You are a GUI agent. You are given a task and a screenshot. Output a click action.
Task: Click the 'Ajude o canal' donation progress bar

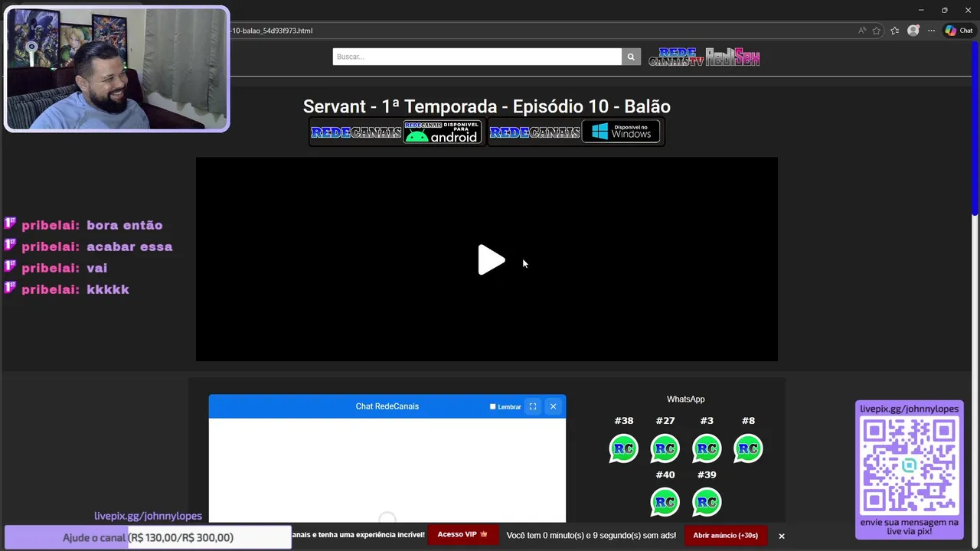point(148,537)
